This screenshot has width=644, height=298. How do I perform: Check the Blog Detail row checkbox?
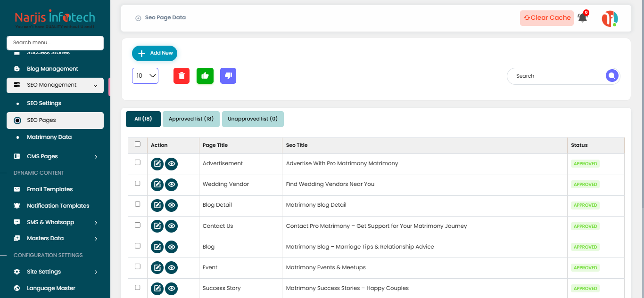pyautogui.click(x=138, y=204)
